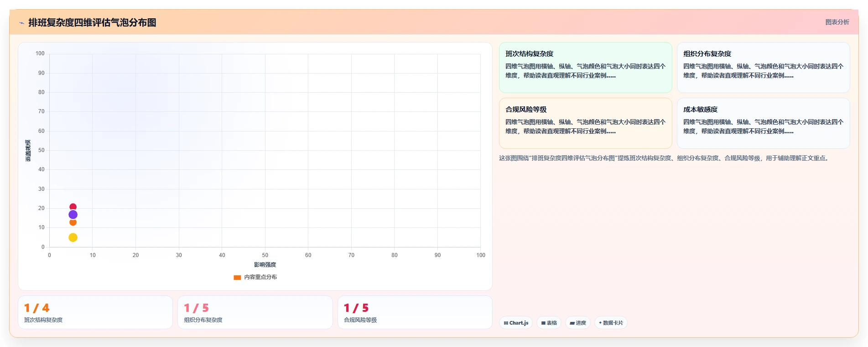The height and width of the screenshot is (347, 868).
Task: Click the summary sentence starting 这张图围绕
Action: [665, 158]
